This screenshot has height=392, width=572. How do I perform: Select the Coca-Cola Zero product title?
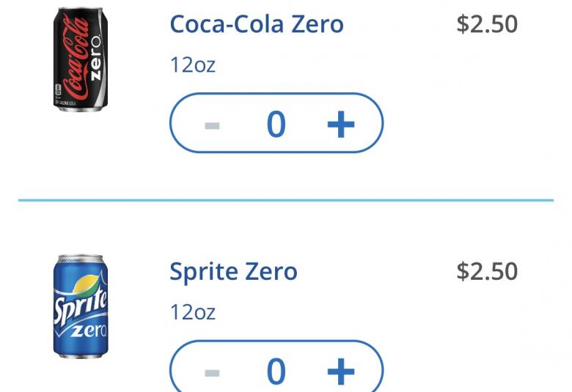coord(257,24)
